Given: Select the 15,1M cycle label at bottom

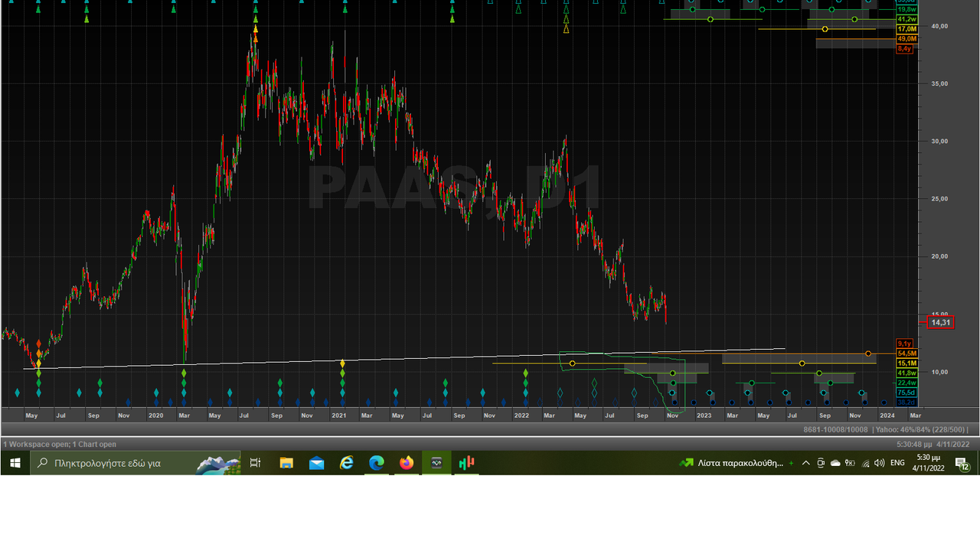Looking at the screenshot, I should coord(906,364).
